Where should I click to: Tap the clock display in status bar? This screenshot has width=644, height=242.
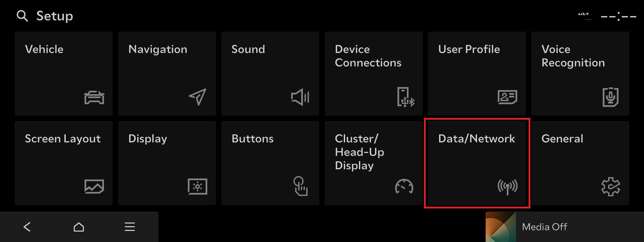[619, 16]
